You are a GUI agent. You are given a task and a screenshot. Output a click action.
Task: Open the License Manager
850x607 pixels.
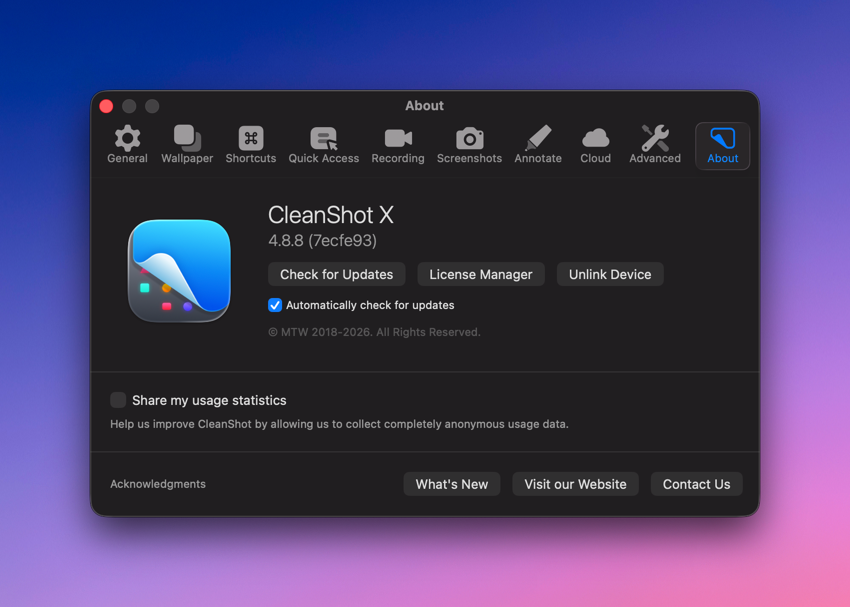(x=481, y=274)
